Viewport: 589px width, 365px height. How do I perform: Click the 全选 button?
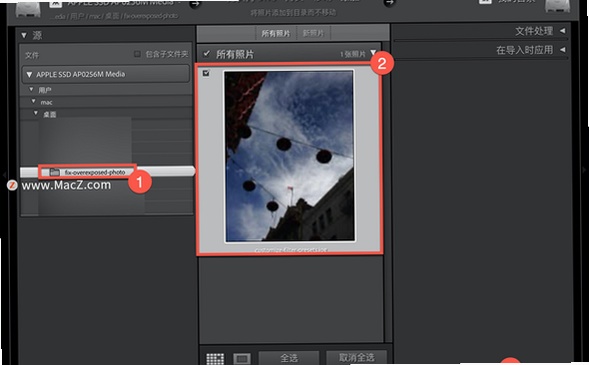289,358
